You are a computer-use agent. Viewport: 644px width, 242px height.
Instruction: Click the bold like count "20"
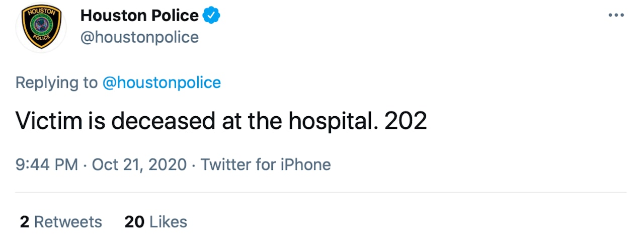tap(134, 222)
